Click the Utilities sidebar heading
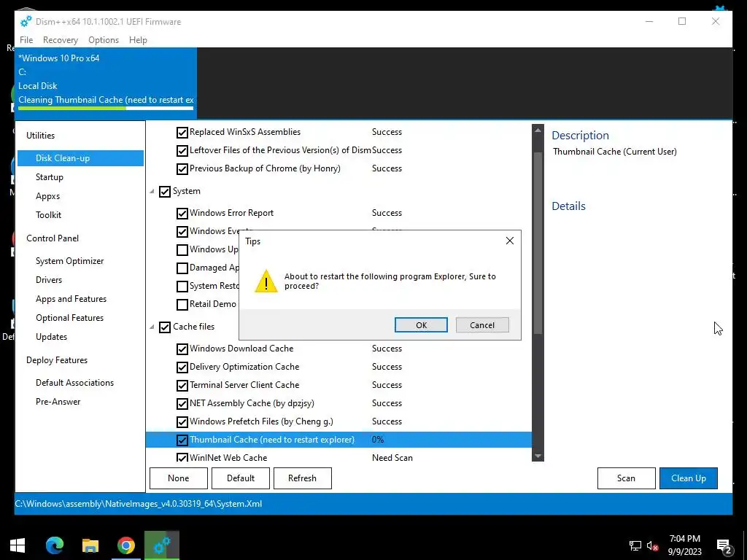747x560 pixels. (41, 136)
